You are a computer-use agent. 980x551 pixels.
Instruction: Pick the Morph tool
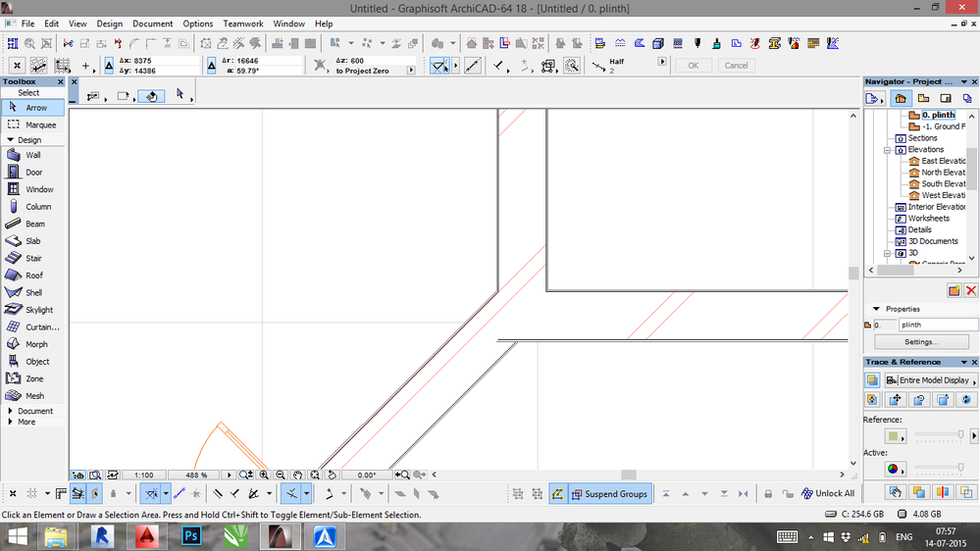pos(36,344)
